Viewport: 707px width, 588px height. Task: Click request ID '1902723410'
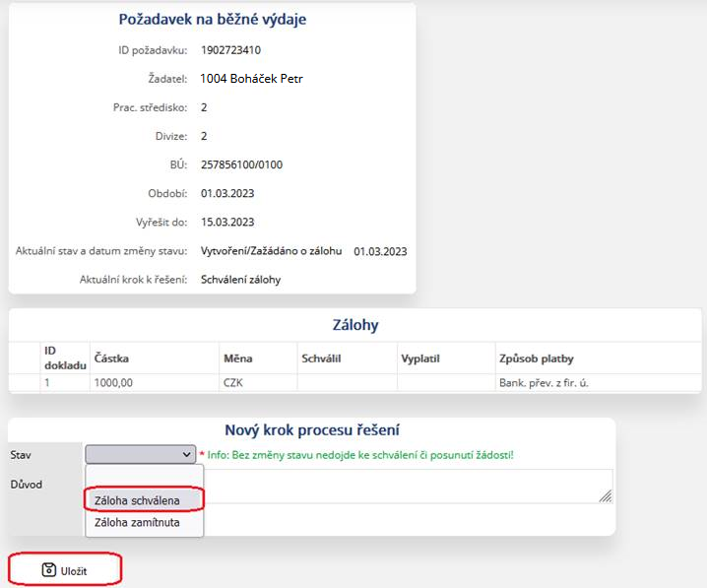click(230, 50)
